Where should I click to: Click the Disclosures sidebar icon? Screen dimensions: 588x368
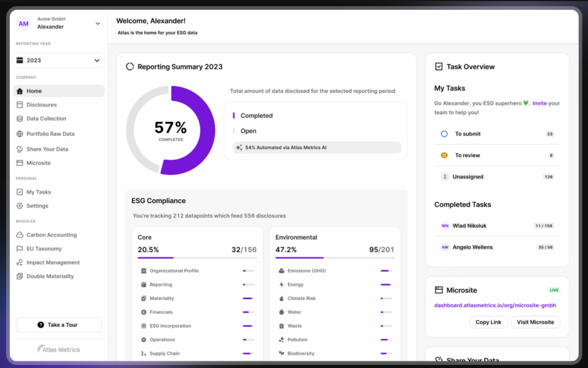click(20, 105)
